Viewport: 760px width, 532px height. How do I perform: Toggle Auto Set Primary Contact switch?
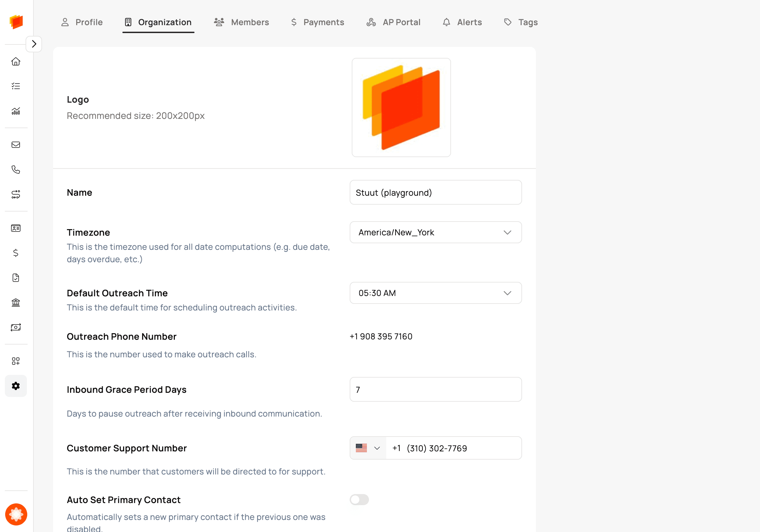tap(359, 500)
